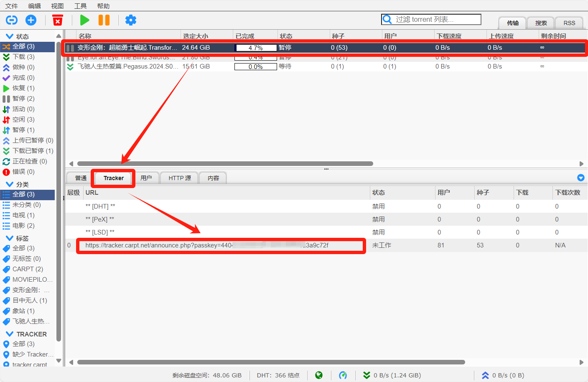Image resolution: width=588 pixels, height=382 pixels.
Task: Switch to the RSS tab
Action: pos(569,23)
